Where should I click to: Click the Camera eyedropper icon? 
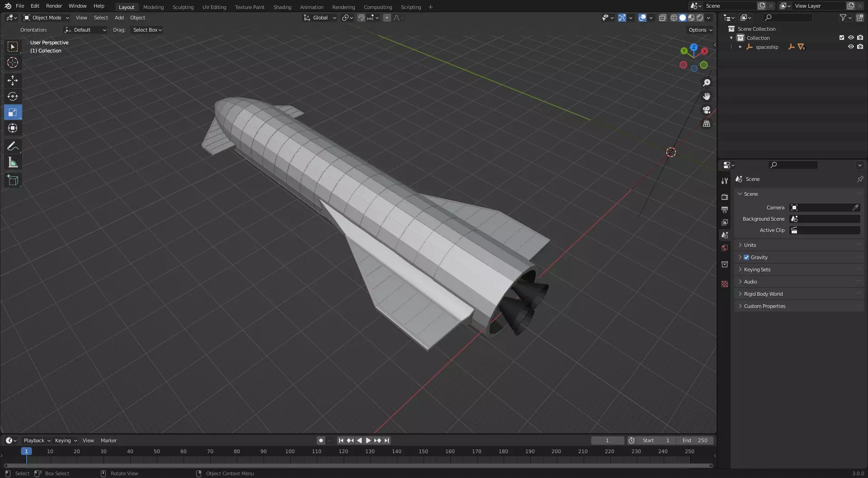pyautogui.click(x=855, y=208)
